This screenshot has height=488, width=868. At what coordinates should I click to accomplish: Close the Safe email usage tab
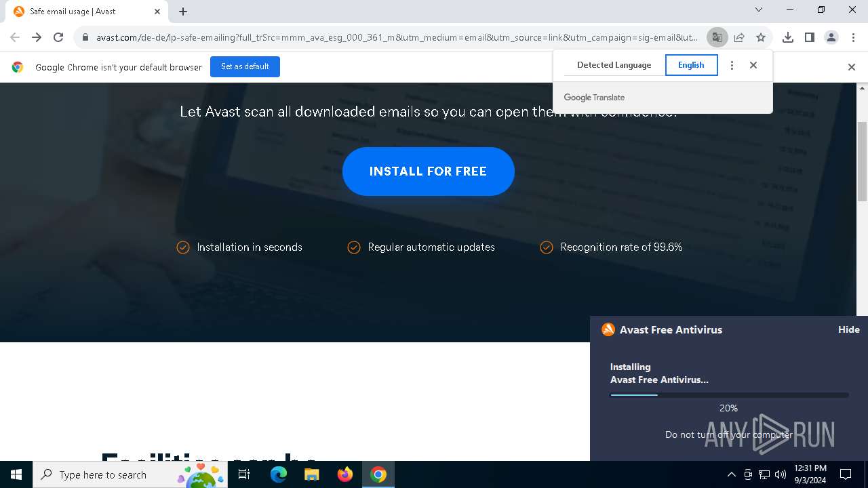(157, 12)
